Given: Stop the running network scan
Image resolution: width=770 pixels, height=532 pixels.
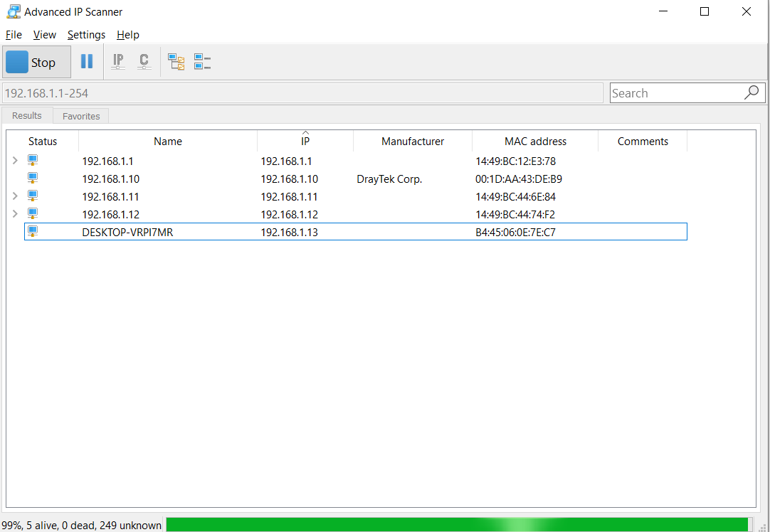Looking at the screenshot, I should coord(37,63).
